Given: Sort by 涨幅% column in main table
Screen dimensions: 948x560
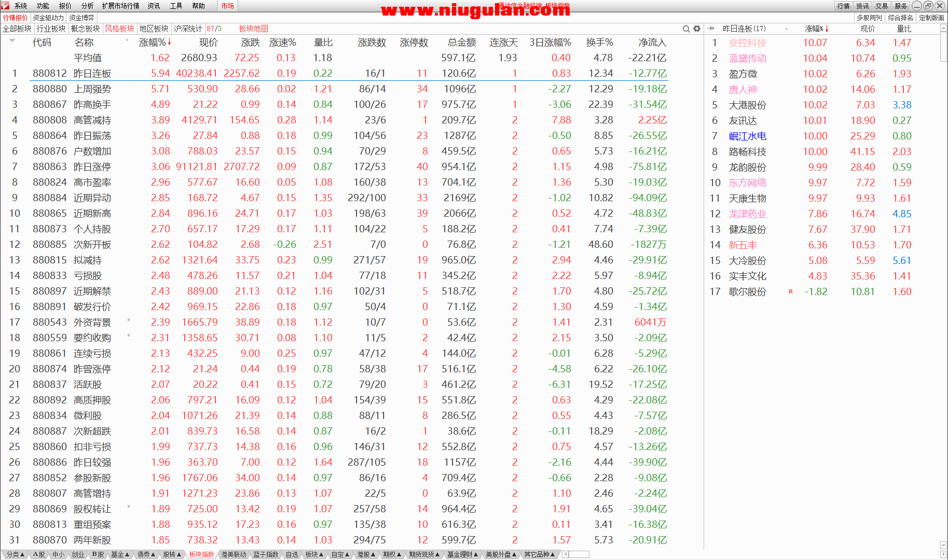Looking at the screenshot, I should pyautogui.click(x=155, y=43).
